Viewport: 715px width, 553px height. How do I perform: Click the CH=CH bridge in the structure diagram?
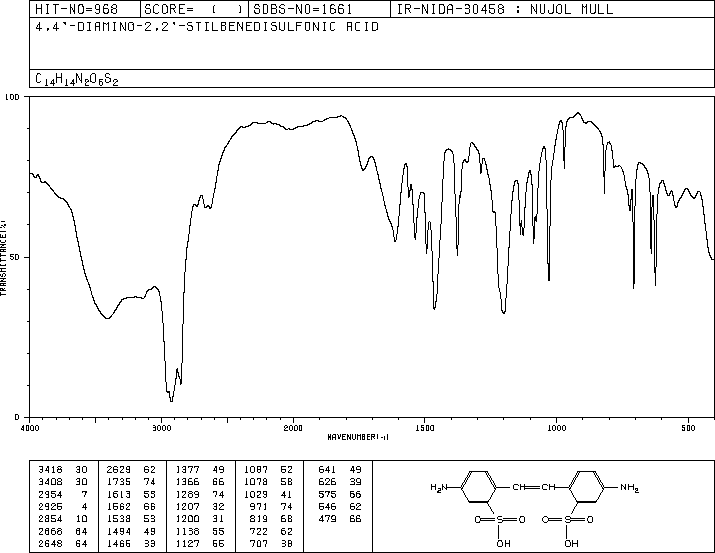(x=534, y=487)
